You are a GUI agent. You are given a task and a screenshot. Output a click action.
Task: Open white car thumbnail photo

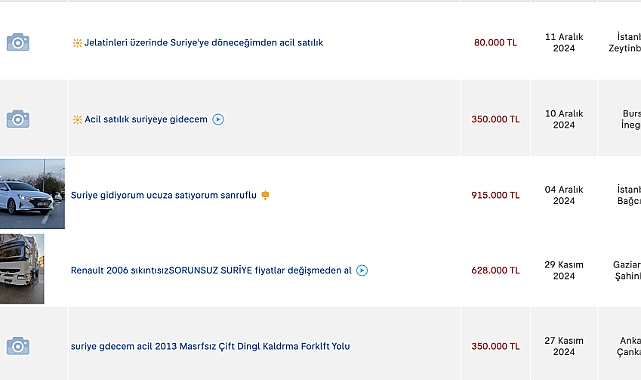(x=32, y=194)
